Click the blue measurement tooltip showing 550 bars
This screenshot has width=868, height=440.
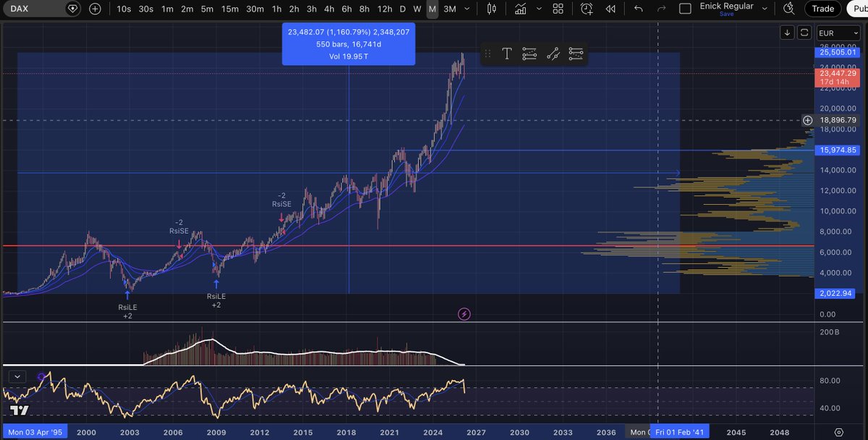[x=349, y=44]
